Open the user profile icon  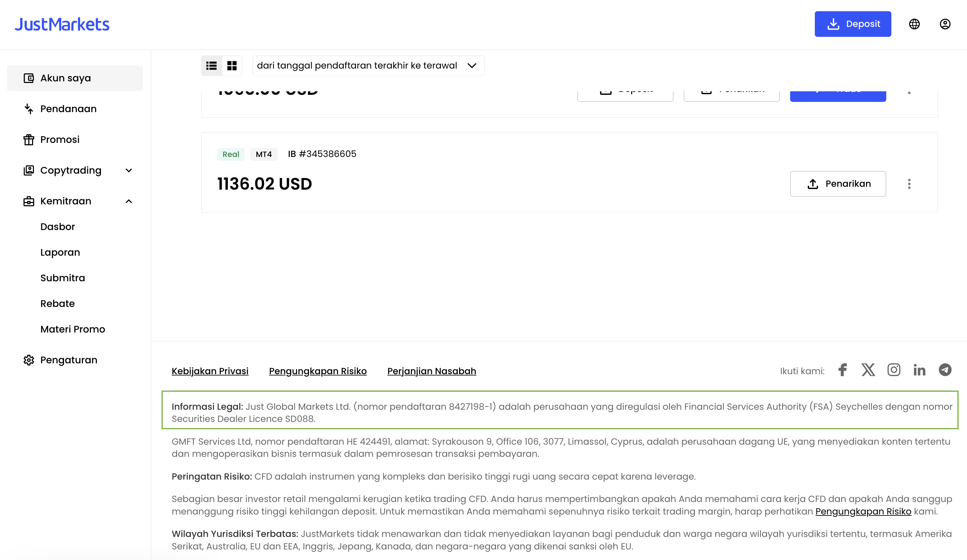coord(945,24)
